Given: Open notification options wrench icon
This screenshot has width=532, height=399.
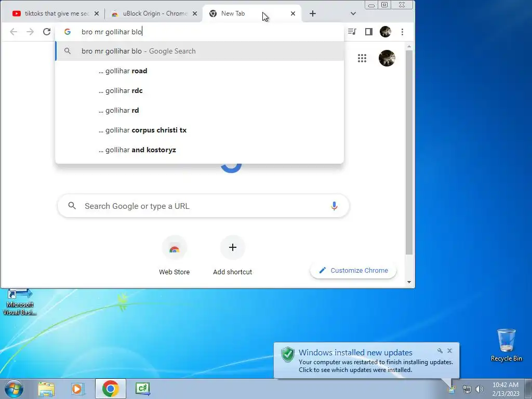Looking at the screenshot, I should pos(440,351).
